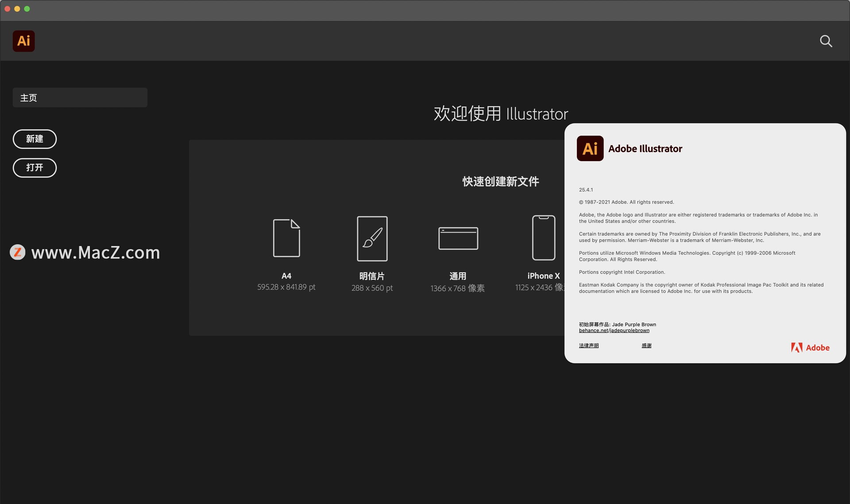Viewport: 850px width, 504px height.
Task: Open the 感谢 credits link
Action: [646, 346]
